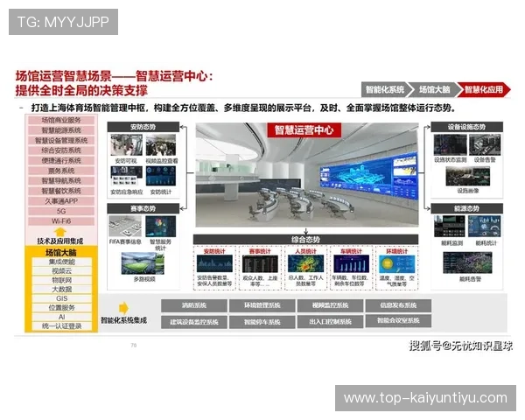525x420 pixels.
Task: Click the yellow up arrow above 技术及应用集成
Action: [x=59, y=232]
